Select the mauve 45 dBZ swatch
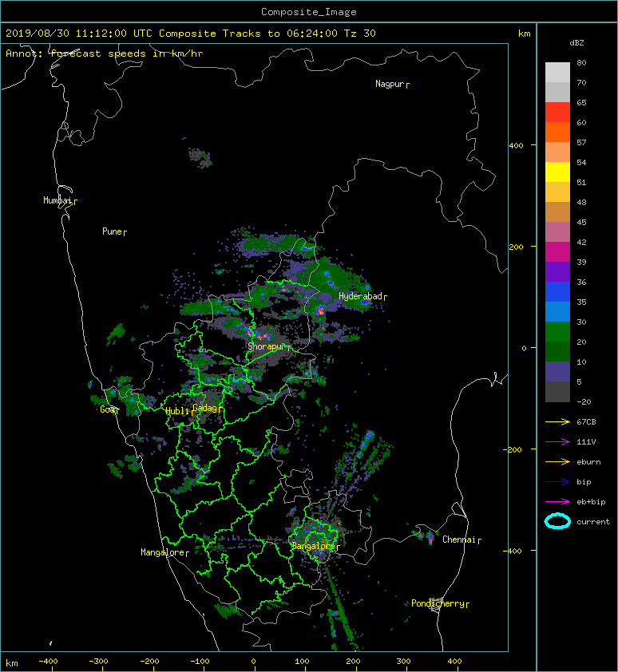The image size is (618, 672). (557, 231)
